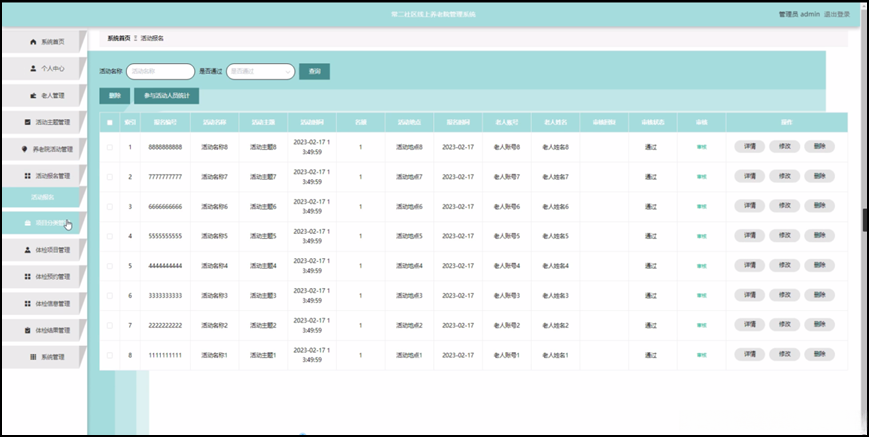Click the 管理员 admin label
The width and height of the screenshot is (869, 437).
coord(799,14)
